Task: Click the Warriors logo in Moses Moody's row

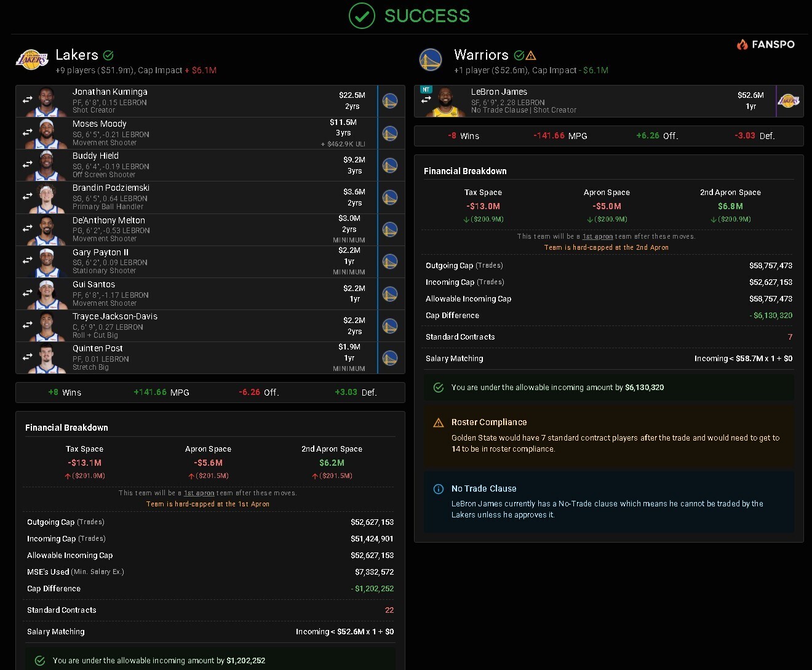Action: tap(390, 133)
